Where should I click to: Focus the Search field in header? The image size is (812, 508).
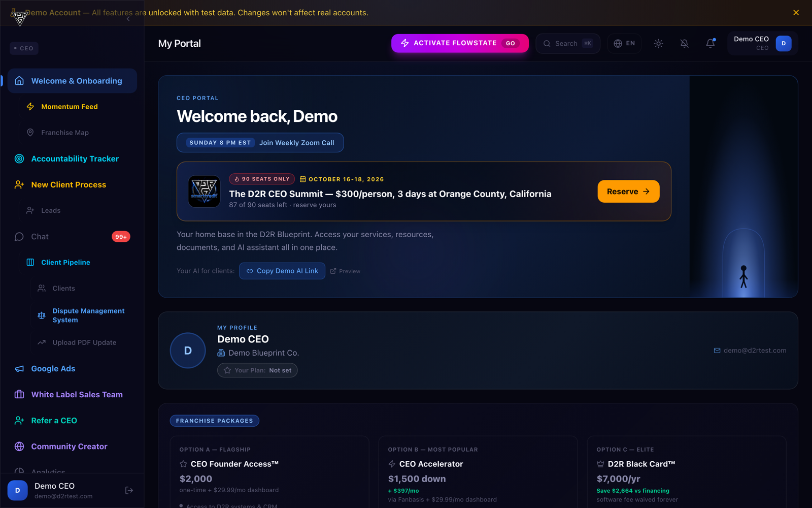[x=568, y=43]
